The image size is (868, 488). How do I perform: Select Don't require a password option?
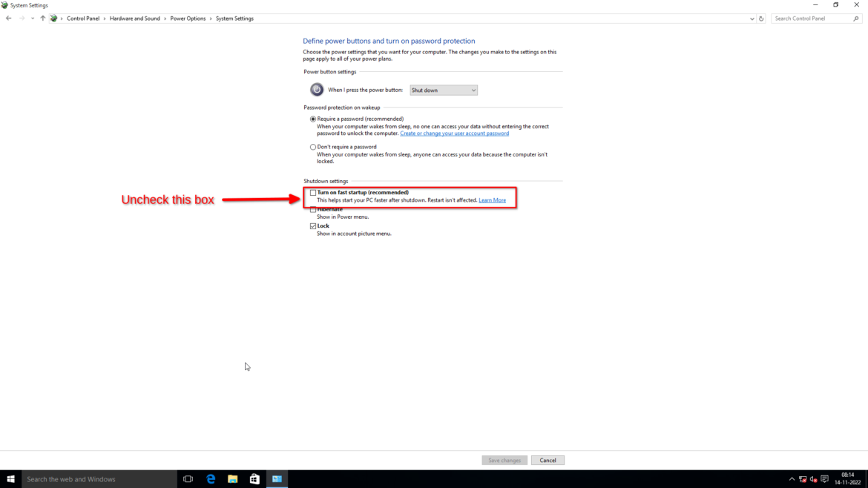(x=313, y=147)
